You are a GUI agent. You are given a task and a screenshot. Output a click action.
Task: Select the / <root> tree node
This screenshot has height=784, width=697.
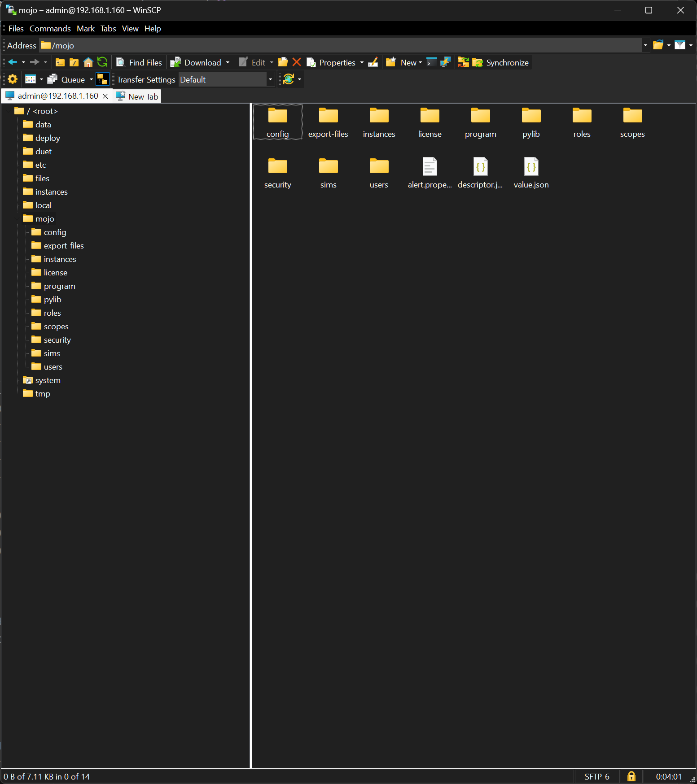(36, 111)
